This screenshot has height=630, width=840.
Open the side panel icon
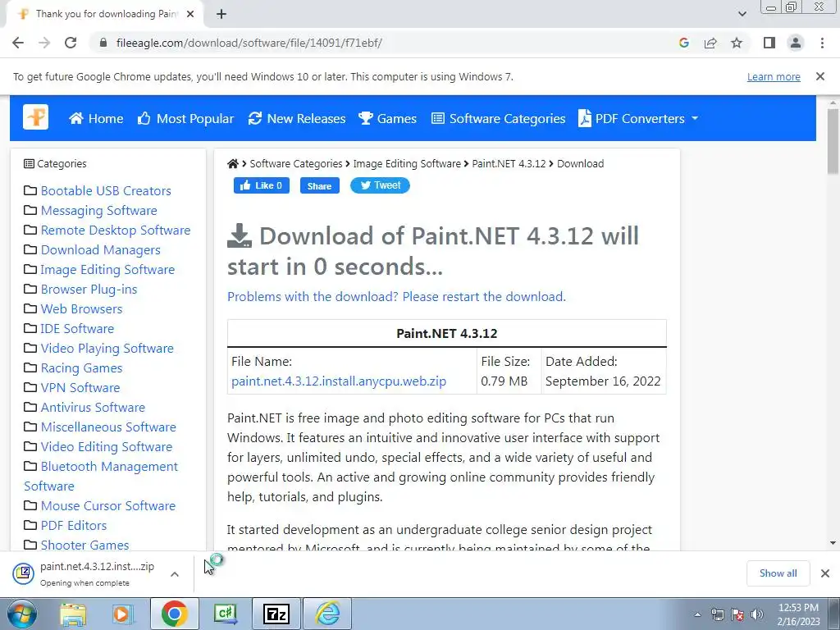point(769,43)
